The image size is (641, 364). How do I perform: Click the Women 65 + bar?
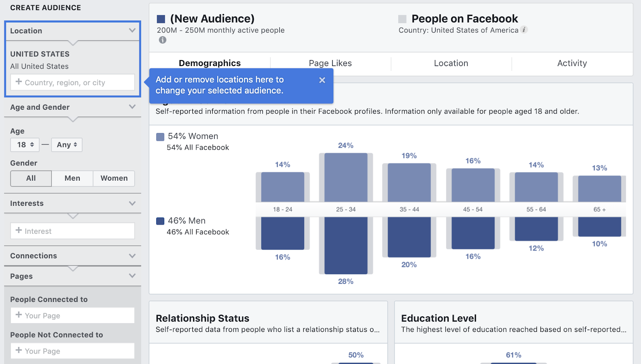600,189
